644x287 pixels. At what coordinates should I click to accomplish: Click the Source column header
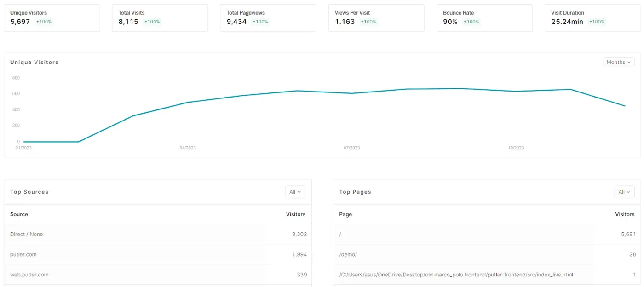pyautogui.click(x=19, y=214)
